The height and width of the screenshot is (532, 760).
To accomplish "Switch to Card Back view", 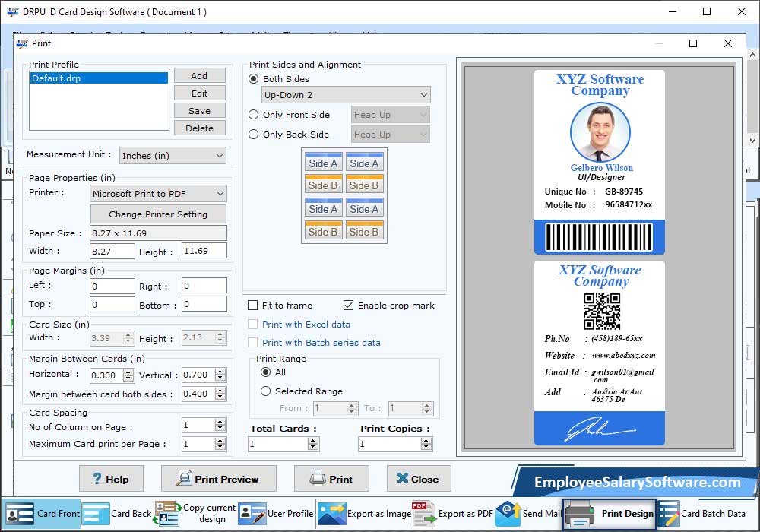I will [117, 514].
